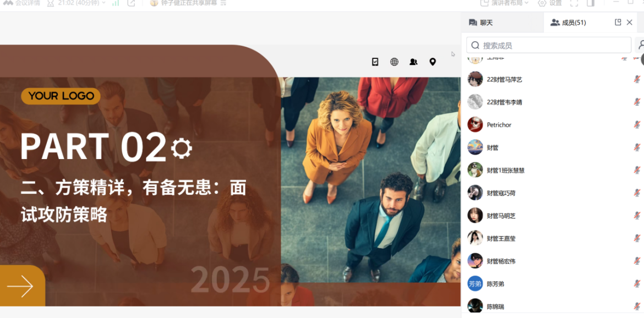Click the location pin icon on the slide

click(433, 61)
